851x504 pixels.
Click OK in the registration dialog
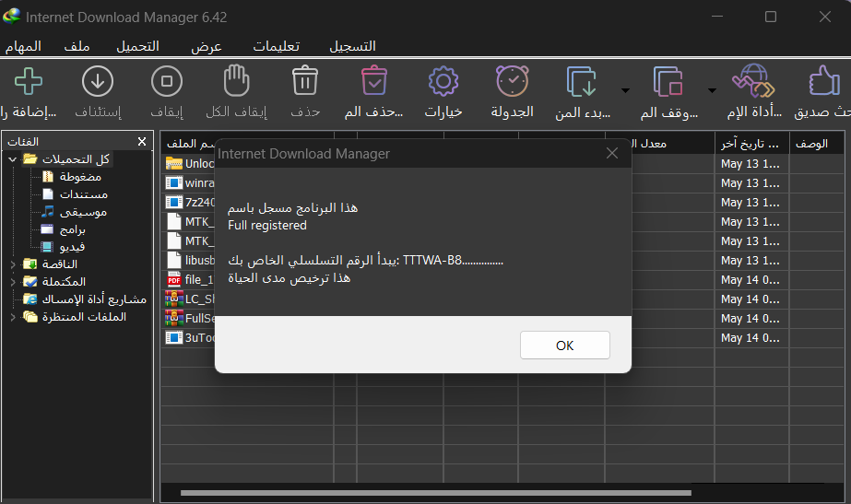[565, 345]
